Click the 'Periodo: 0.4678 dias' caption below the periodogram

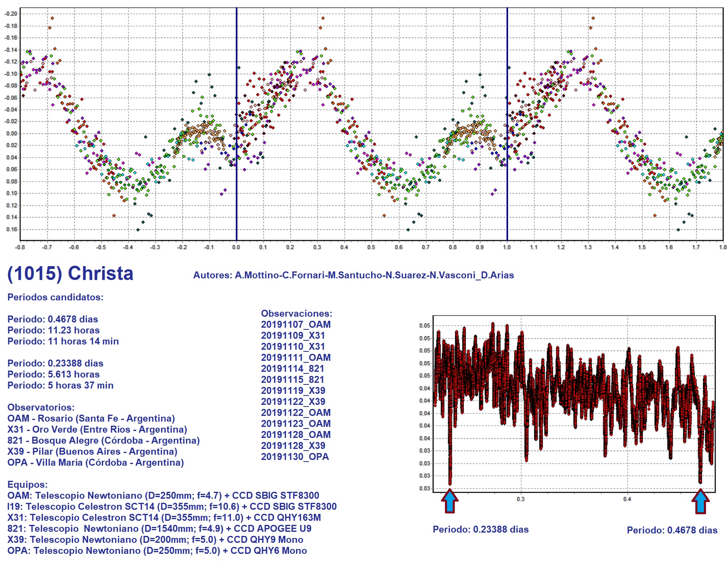coord(672,530)
